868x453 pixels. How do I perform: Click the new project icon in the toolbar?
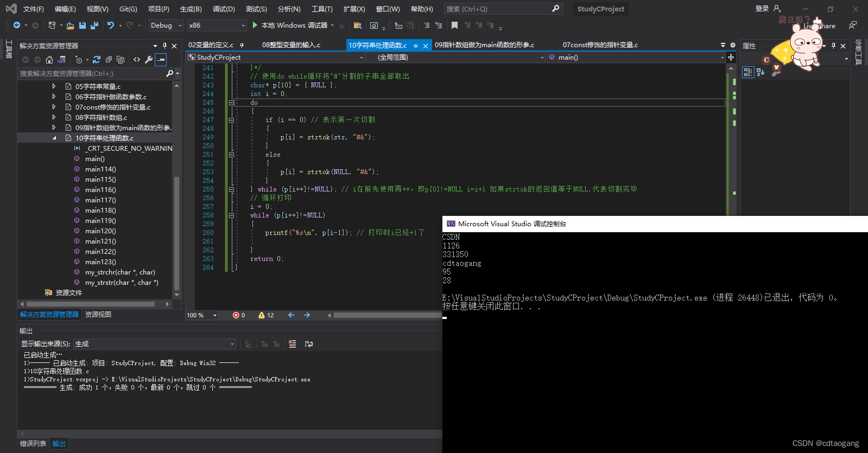(52, 25)
